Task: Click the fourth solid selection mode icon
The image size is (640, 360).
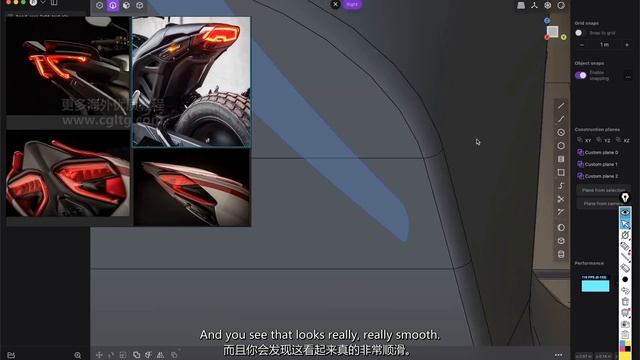Action: [x=140, y=5]
